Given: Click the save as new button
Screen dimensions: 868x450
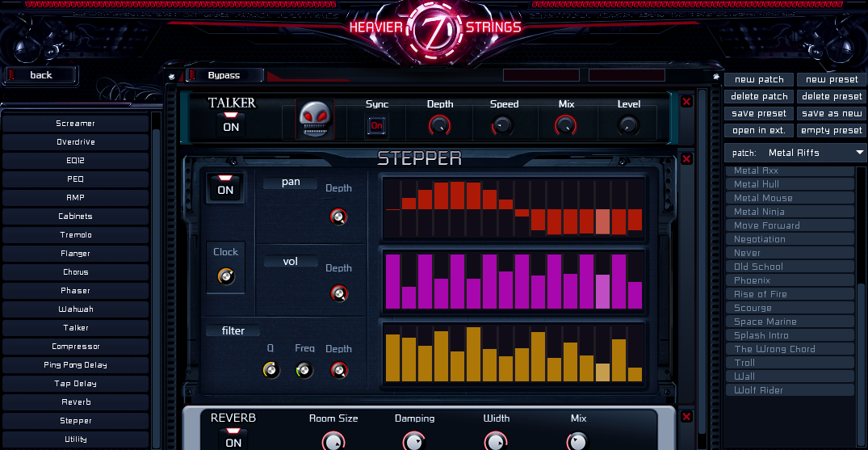Looking at the screenshot, I should coord(832,114).
